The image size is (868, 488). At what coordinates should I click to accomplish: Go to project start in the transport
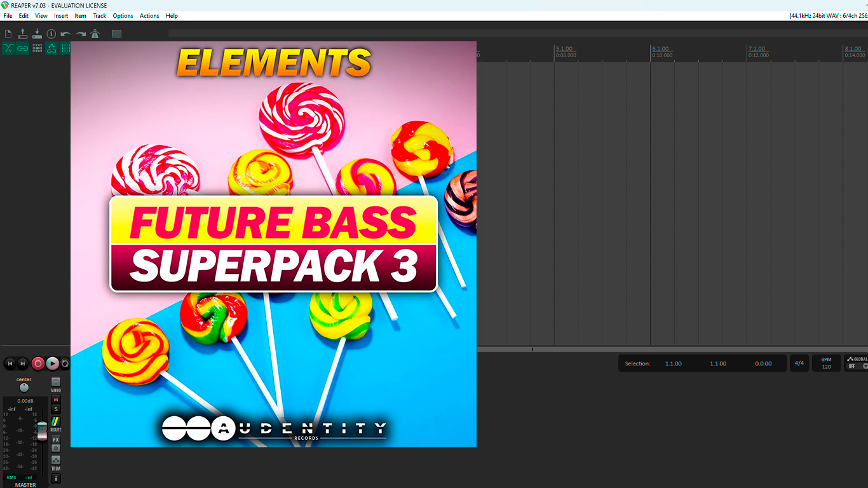[10, 363]
